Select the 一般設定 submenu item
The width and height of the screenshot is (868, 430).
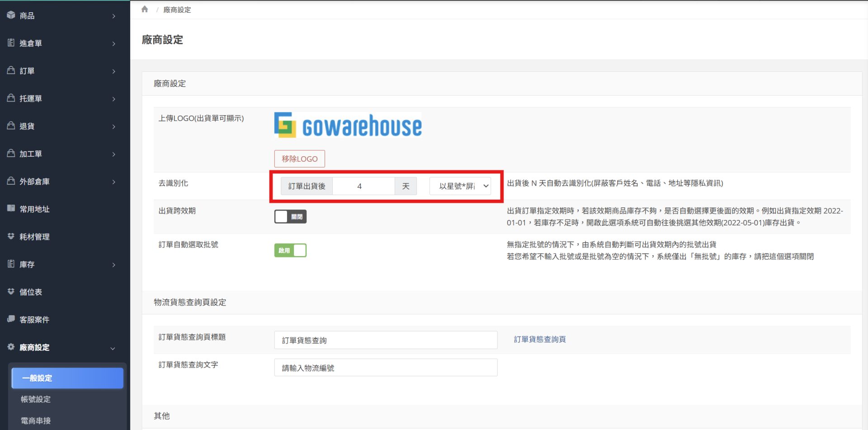click(67, 378)
